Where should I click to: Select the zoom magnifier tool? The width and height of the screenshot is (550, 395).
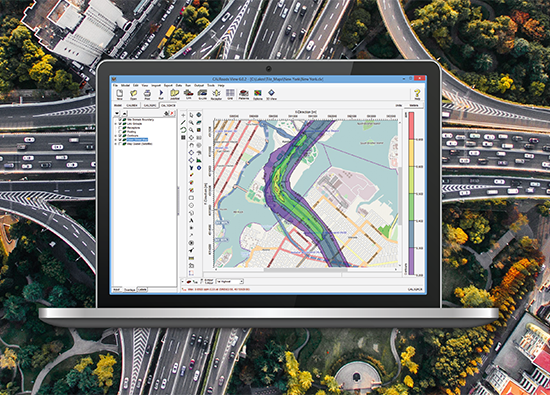[191, 122]
